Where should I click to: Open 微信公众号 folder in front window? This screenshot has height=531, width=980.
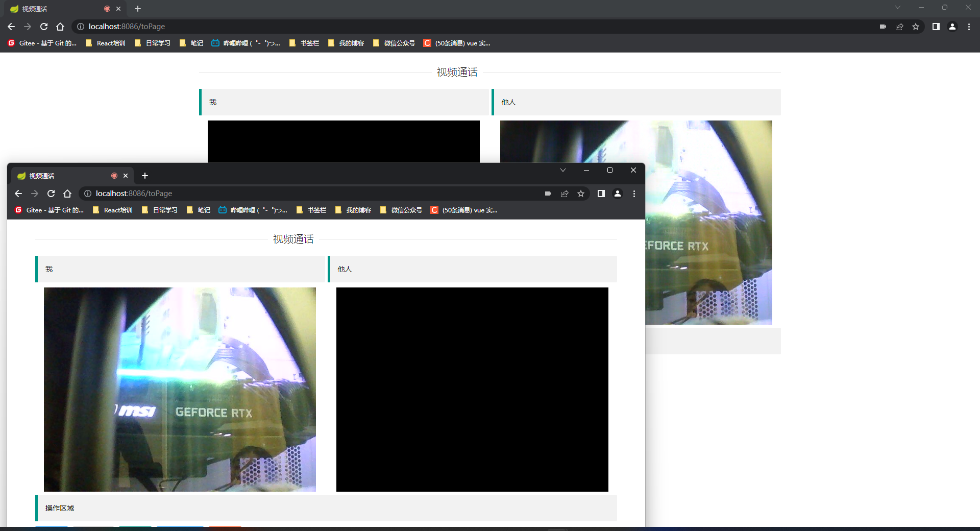click(x=401, y=210)
